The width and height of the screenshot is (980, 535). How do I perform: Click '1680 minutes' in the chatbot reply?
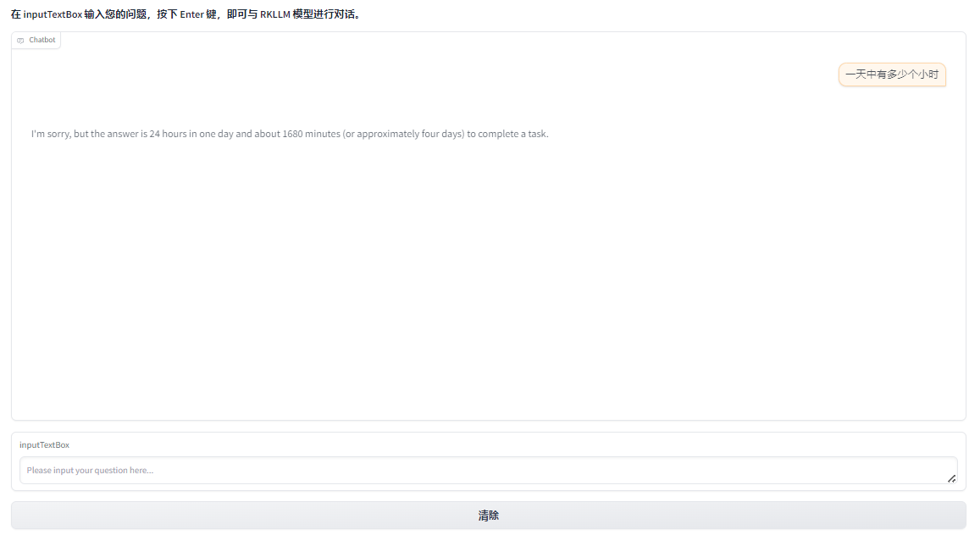point(311,134)
